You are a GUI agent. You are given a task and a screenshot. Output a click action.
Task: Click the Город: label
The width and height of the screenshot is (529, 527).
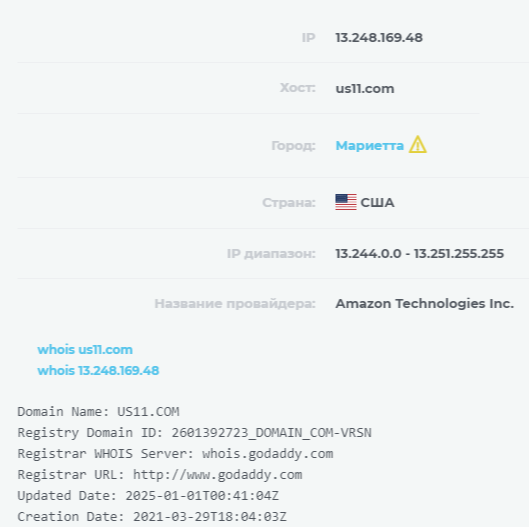[x=294, y=146]
